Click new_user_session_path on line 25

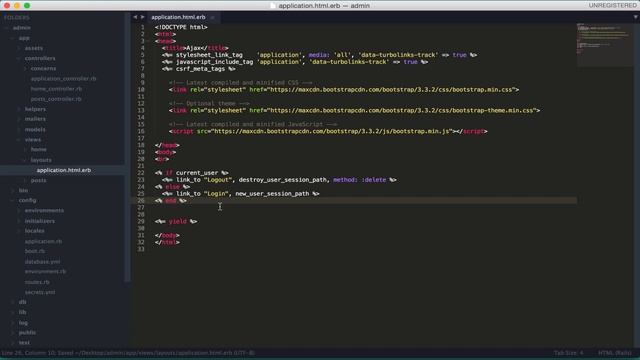click(x=272, y=194)
